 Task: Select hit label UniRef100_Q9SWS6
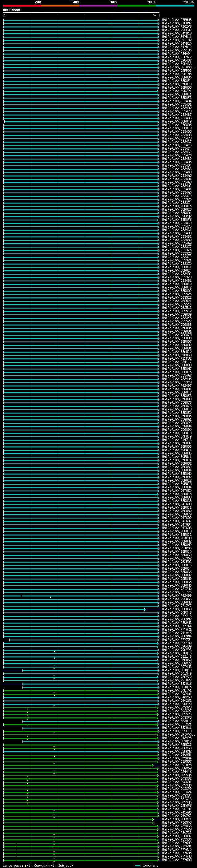[177, 599]
